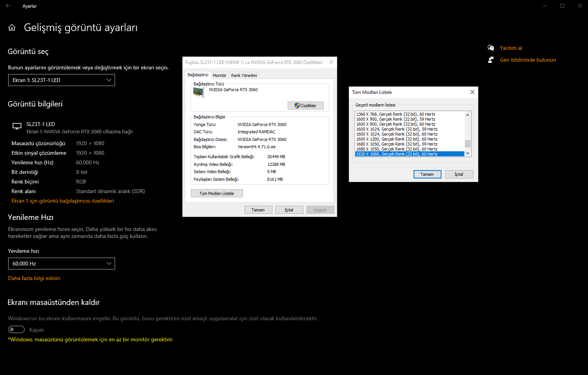Click the 12288 MB video memory value
This screenshot has width=588, height=375.
(276, 164)
